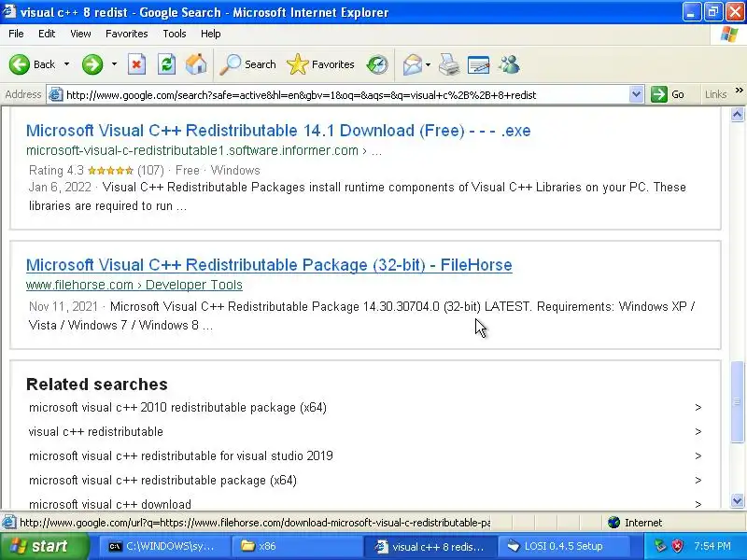Open the Back history dropdown arrow
The height and width of the screenshot is (560, 747).
[x=66, y=64]
